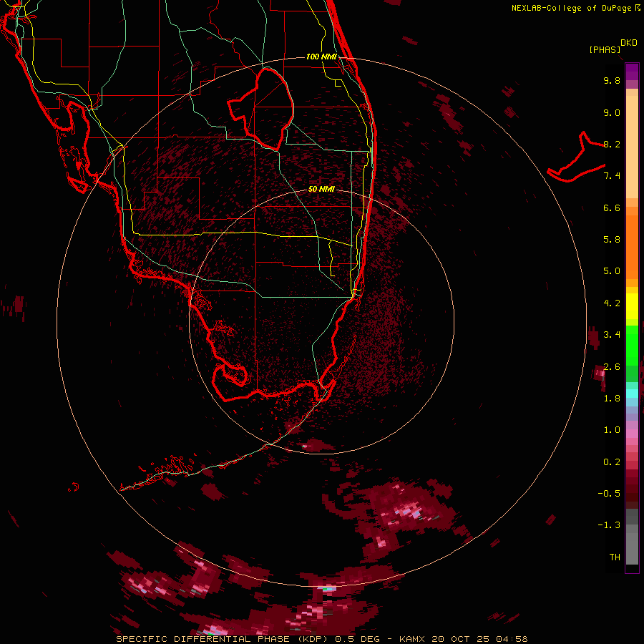This screenshot has width=644, height=644.
Task: Click the DKD product label
Action: 629,43
